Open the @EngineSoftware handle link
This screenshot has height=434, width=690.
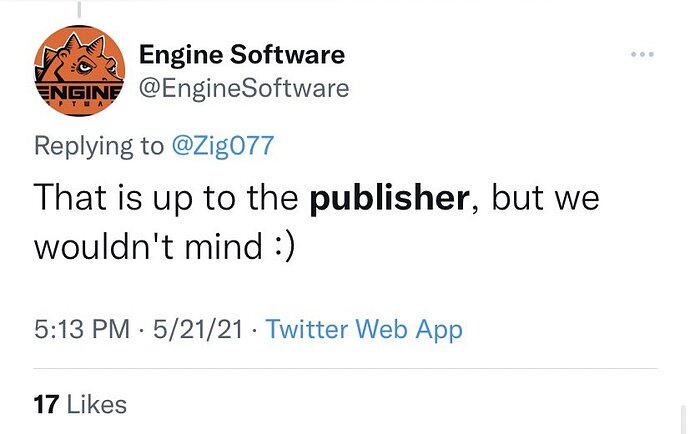pos(244,88)
